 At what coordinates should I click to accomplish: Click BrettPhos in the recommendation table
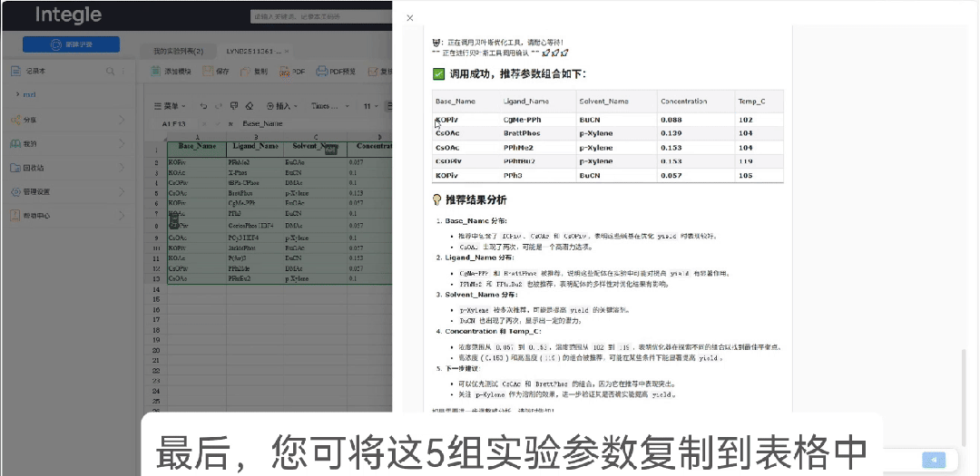(521, 133)
